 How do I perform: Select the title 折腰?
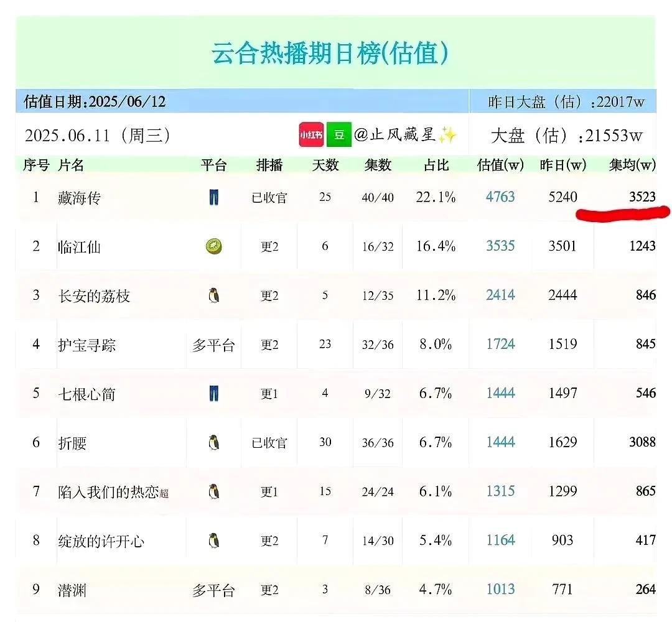point(72,443)
